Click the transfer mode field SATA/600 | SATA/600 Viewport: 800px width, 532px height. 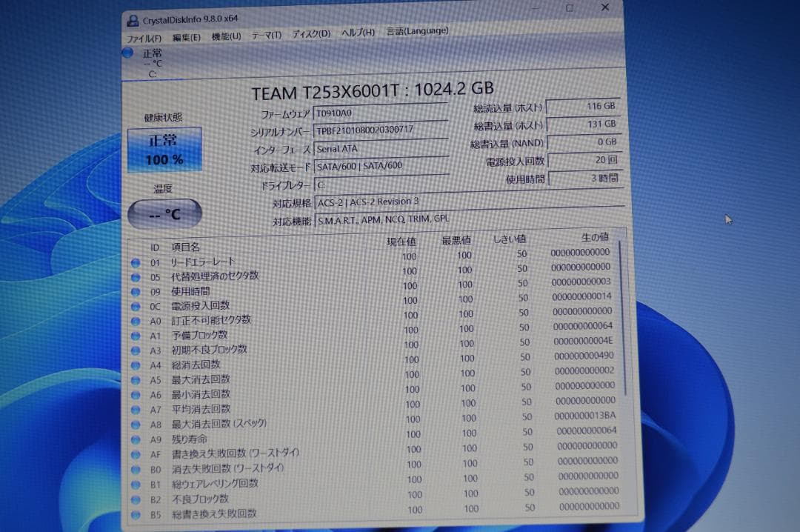(381, 166)
